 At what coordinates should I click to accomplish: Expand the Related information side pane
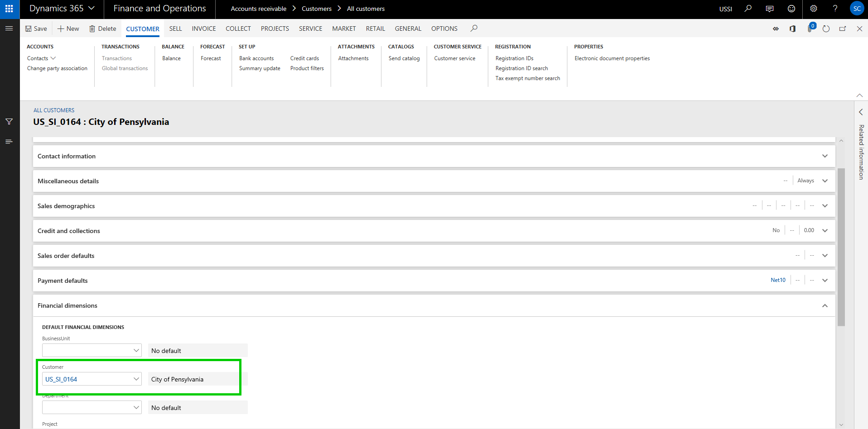pos(861,112)
